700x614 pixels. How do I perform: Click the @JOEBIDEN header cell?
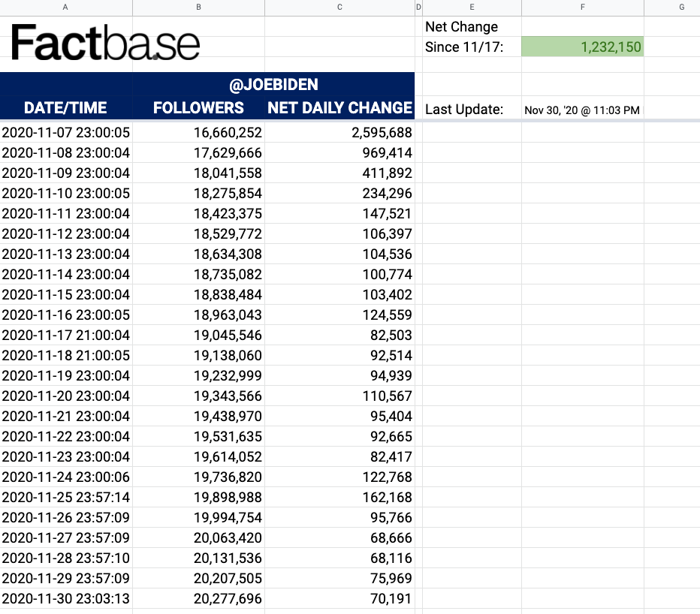[273, 84]
